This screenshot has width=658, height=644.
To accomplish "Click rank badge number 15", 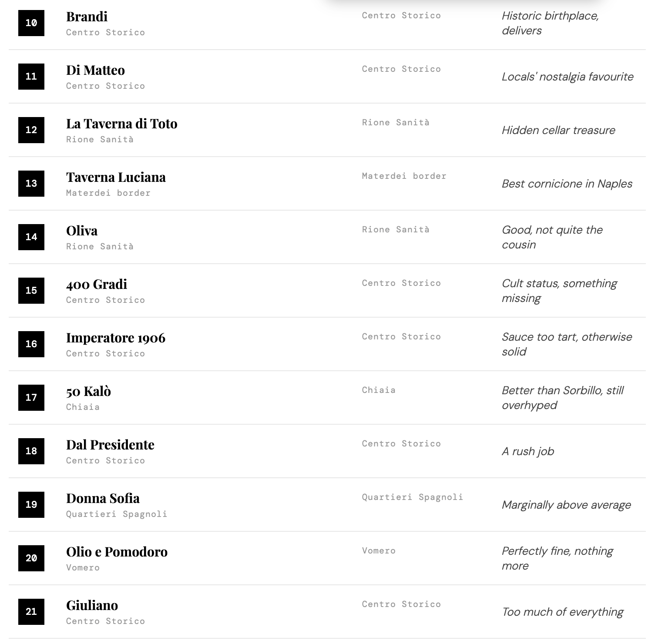I will 31,291.
